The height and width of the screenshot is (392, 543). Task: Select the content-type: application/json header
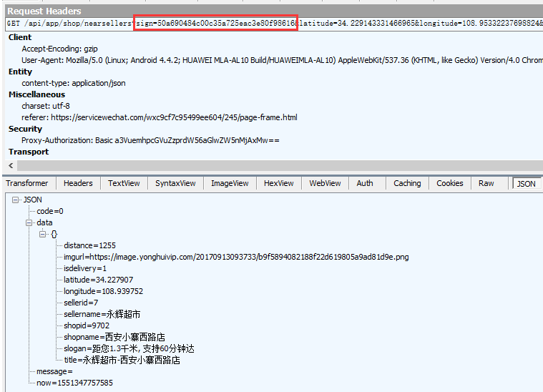pos(74,83)
